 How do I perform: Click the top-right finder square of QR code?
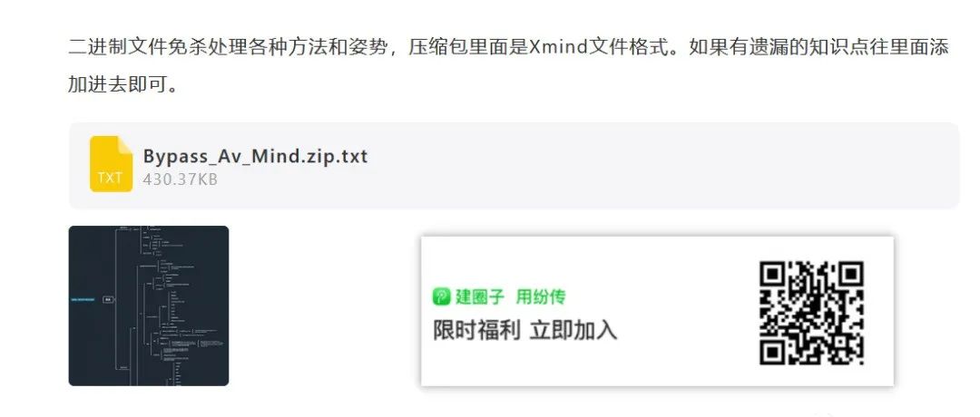[x=850, y=275]
